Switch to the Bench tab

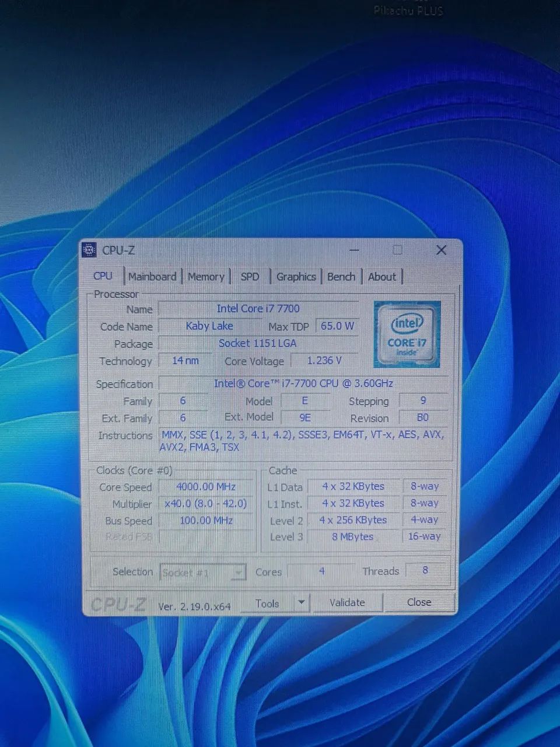[341, 277]
